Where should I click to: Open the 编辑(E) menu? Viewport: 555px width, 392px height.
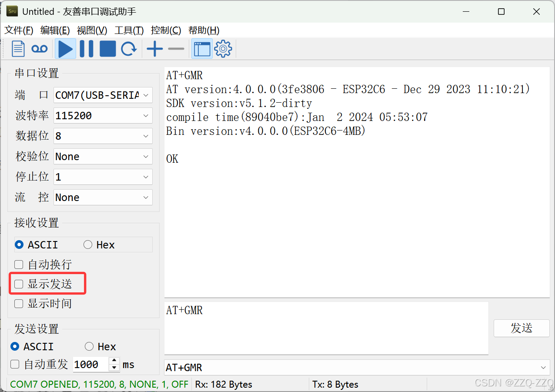[55, 30]
